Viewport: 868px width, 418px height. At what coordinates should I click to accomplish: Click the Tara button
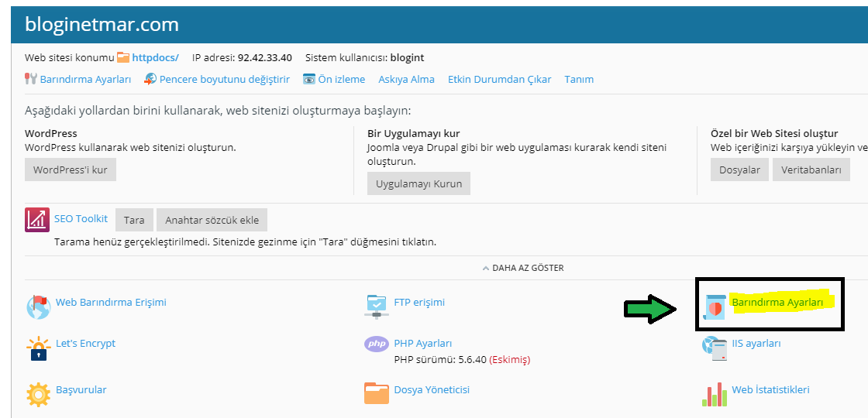coord(134,220)
